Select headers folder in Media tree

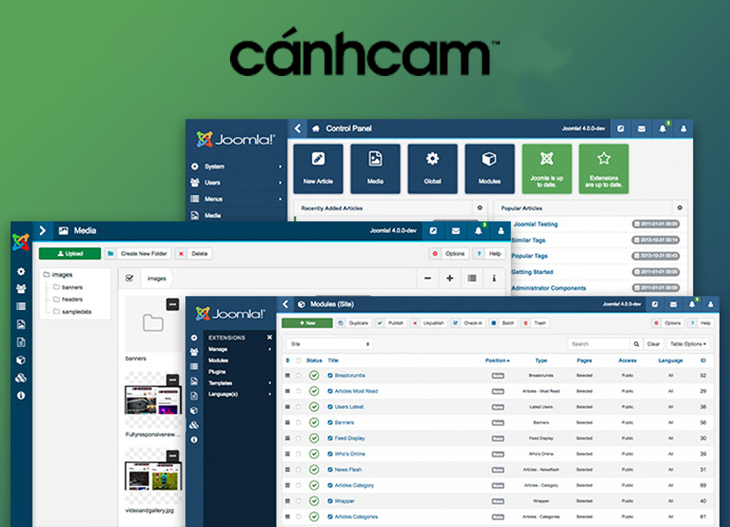tap(68, 299)
